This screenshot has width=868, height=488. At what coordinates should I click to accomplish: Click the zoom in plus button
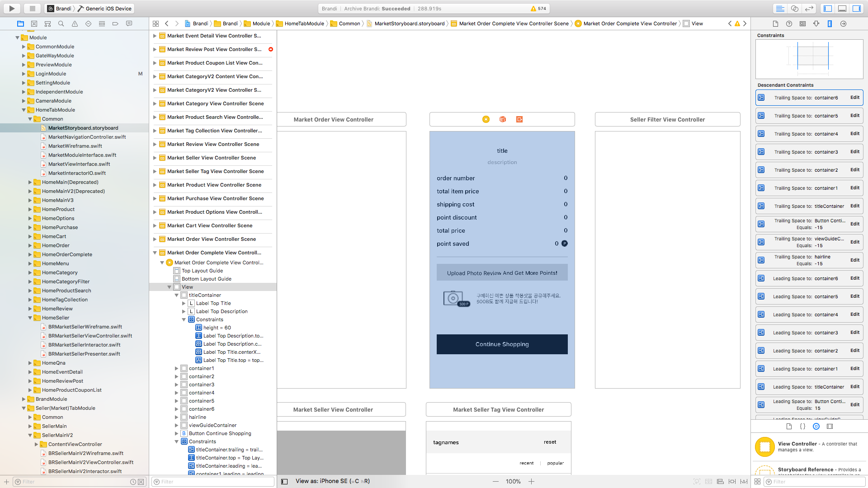tap(532, 481)
